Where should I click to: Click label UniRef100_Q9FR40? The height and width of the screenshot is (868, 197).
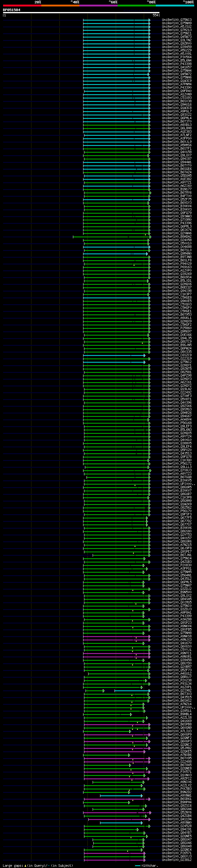pos(176,91)
